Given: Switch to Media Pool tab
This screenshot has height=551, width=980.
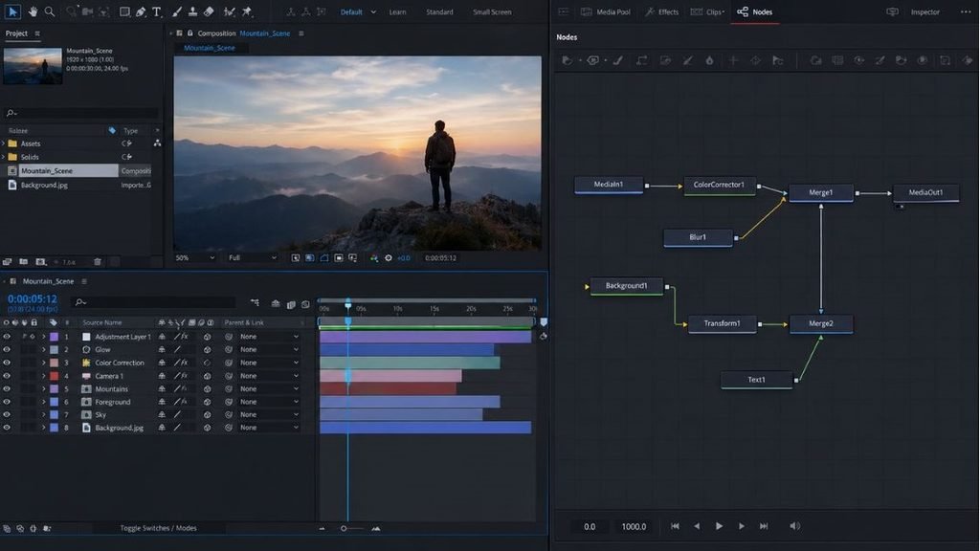Looking at the screenshot, I should pos(606,11).
